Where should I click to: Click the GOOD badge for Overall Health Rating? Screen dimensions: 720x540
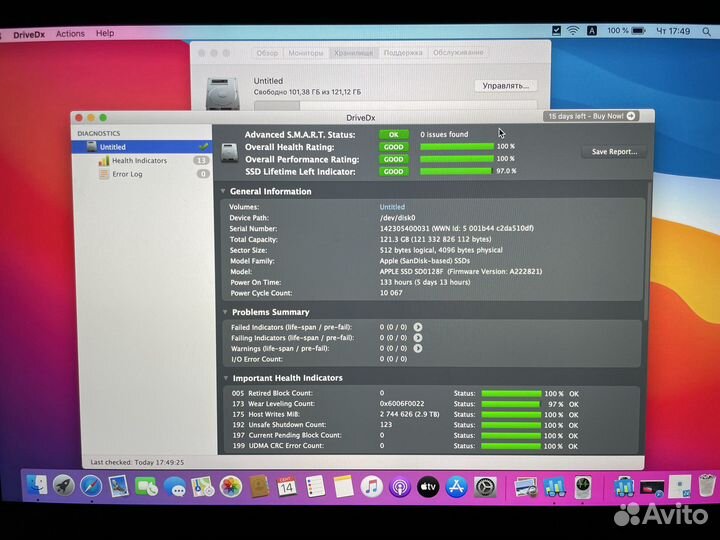[394, 147]
